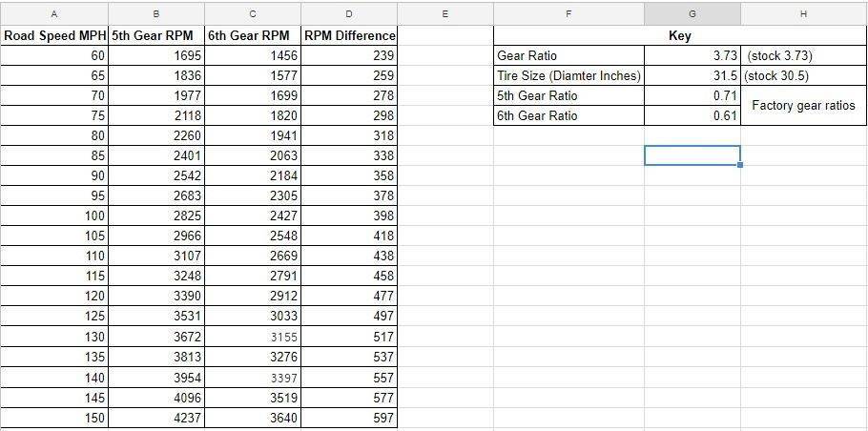Click the 'RPM Difference' header cell
The image size is (868, 431).
point(349,35)
